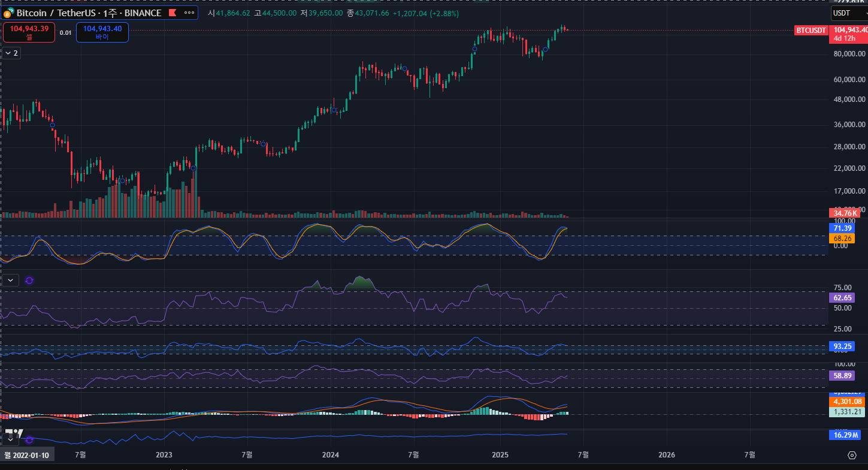Viewport: 868px width, 470px height.
Task: Click the 0.01 spread between sell and buy
Action: (x=66, y=33)
